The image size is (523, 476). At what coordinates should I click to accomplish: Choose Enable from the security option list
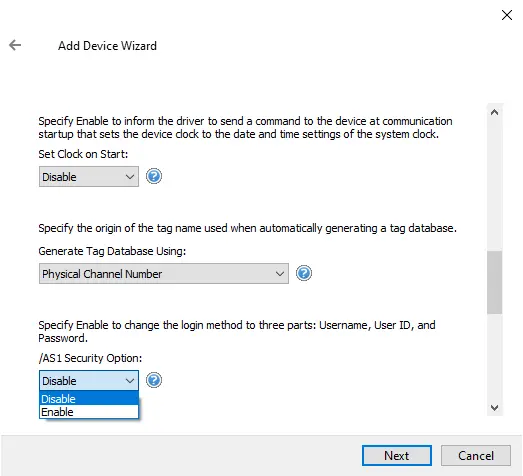click(x=89, y=412)
